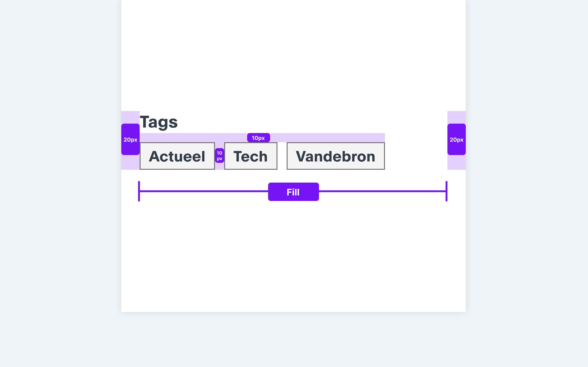Select the Tech tag

[251, 156]
